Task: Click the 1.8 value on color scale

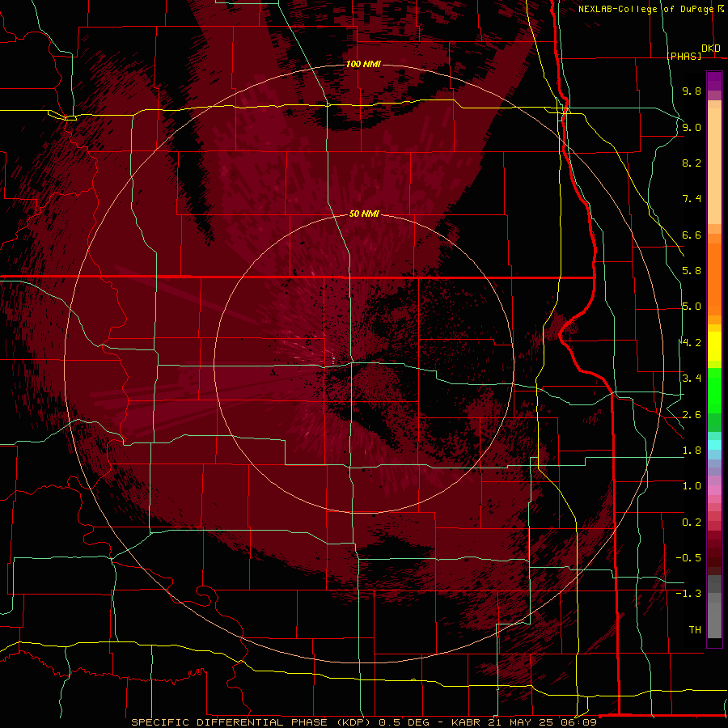Action: pos(692,451)
